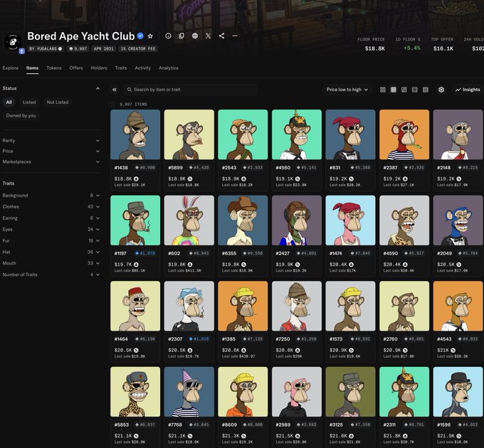
Task: Open the Tokens tab
Action: click(54, 68)
